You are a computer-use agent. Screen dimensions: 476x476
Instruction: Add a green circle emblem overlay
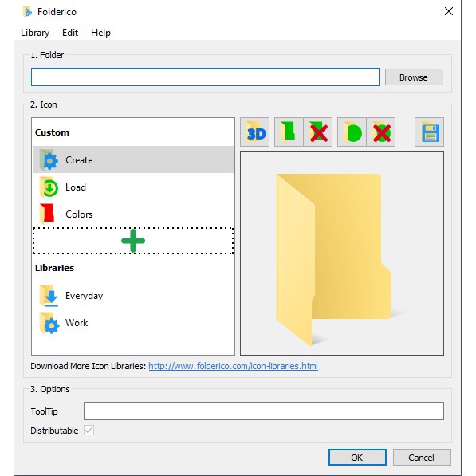point(352,132)
